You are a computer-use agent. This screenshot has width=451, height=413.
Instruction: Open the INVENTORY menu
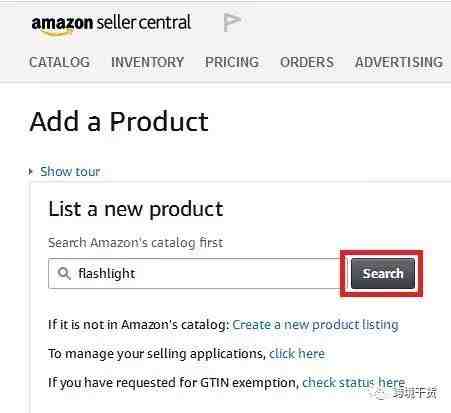[147, 62]
